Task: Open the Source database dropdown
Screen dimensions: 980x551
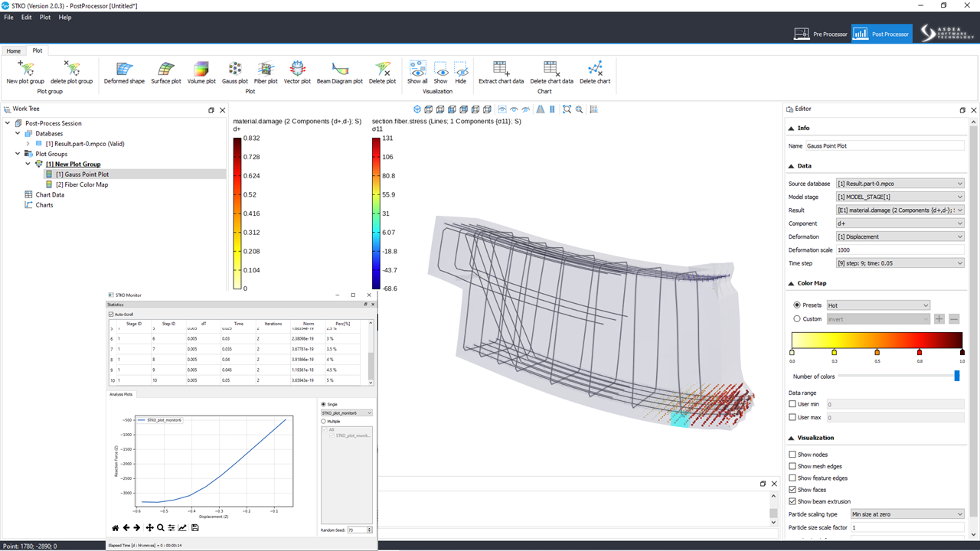Action: tap(900, 184)
